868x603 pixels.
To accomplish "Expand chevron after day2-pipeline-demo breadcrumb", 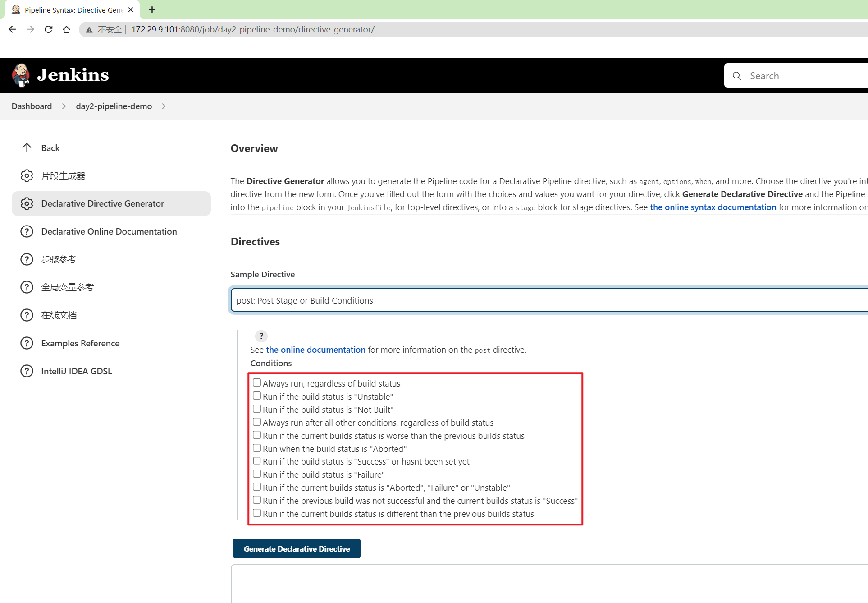I will click(x=164, y=106).
